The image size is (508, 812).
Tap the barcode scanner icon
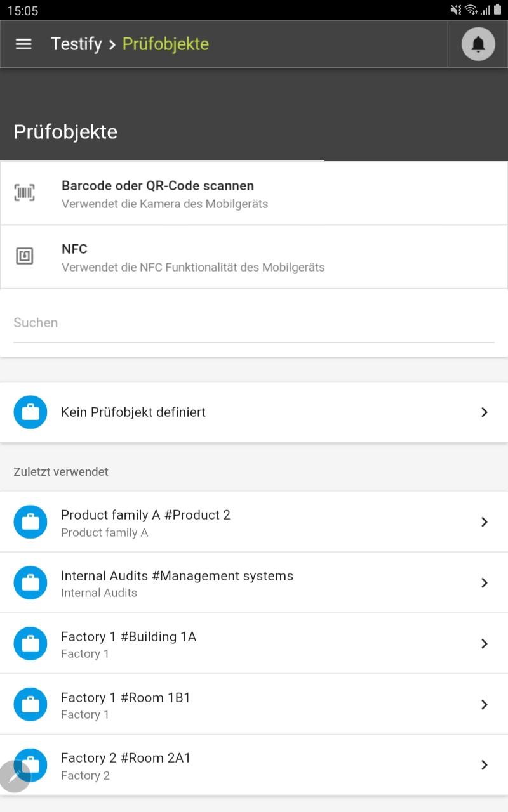tap(25, 193)
